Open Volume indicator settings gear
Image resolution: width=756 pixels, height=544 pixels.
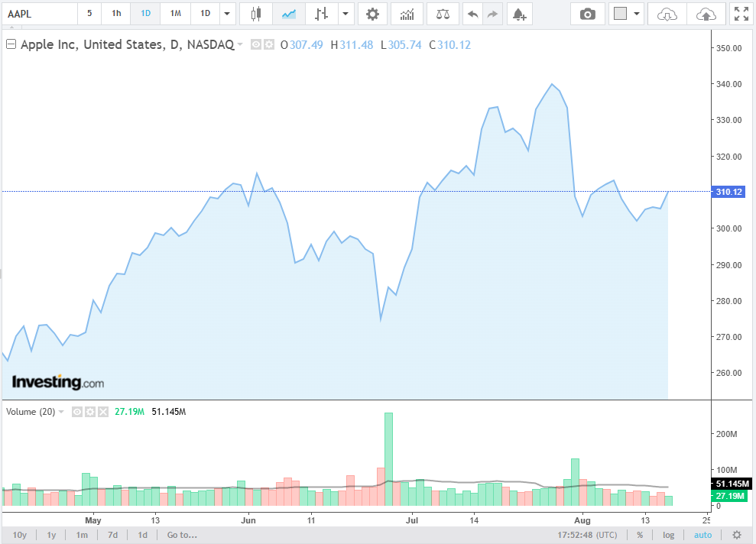pos(89,412)
